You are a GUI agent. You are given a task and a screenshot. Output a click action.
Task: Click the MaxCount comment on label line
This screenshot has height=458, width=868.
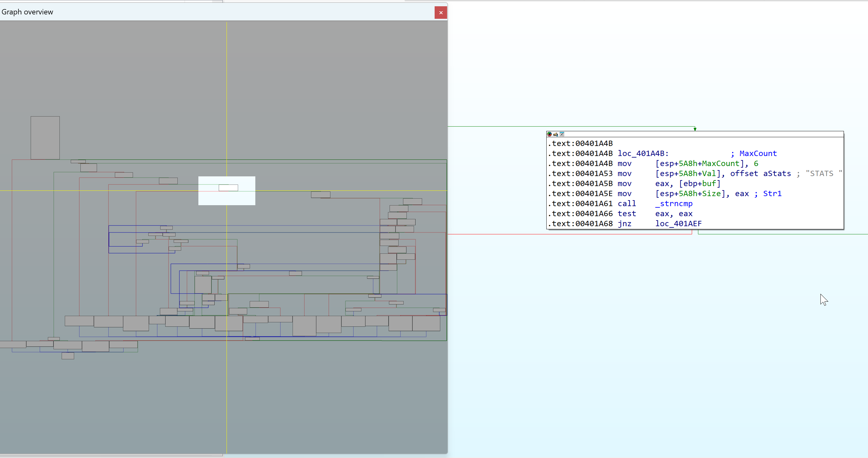[x=758, y=154]
